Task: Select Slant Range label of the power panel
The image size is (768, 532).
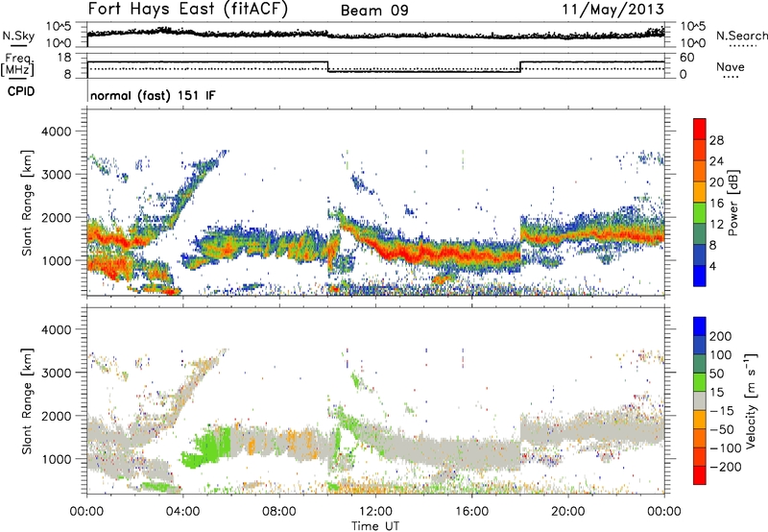Action: [x=27, y=203]
